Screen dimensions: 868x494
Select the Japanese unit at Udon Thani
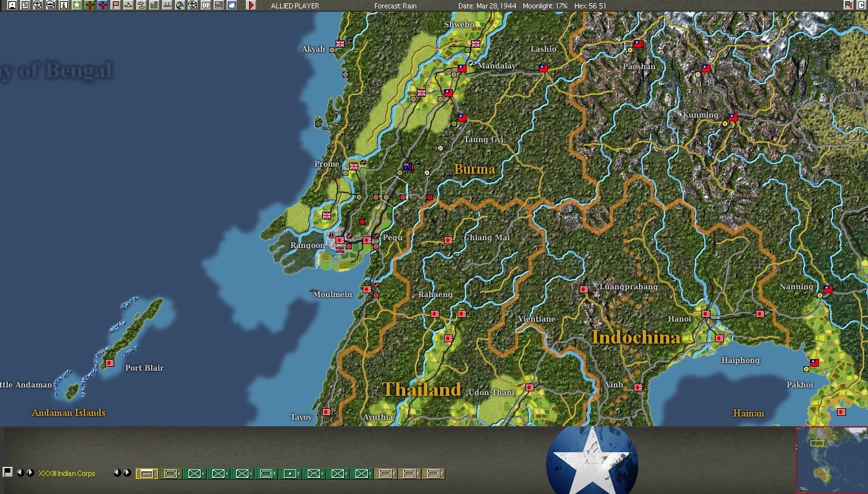coord(530,387)
